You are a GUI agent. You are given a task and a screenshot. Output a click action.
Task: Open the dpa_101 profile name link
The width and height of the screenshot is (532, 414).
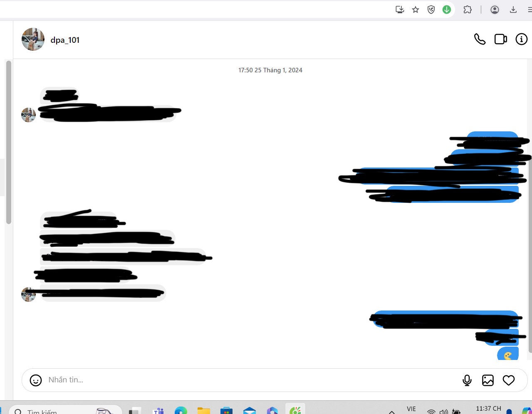coord(65,40)
